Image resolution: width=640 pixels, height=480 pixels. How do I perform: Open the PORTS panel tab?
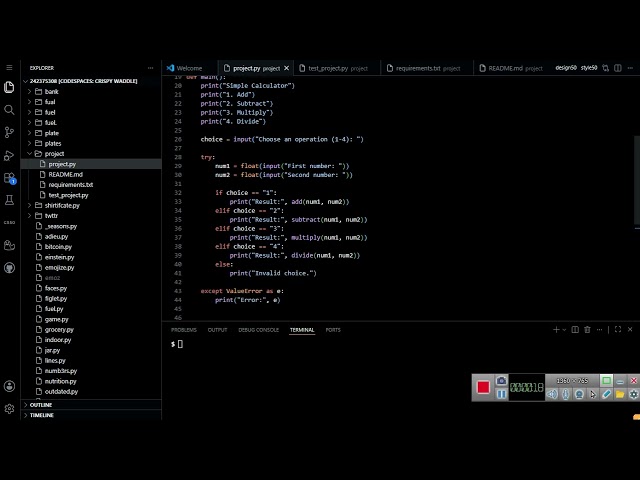click(333, 330)
